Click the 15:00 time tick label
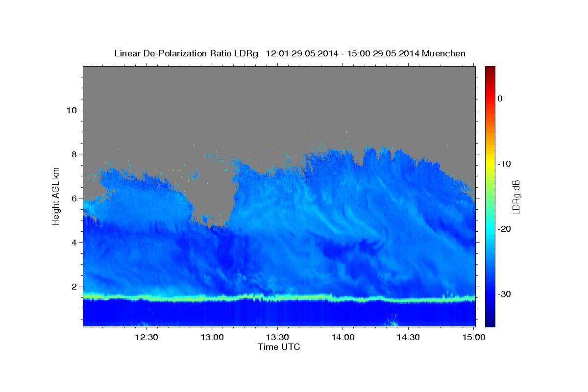The width and height of the screenshot is (588, 392). coord(473,337)
